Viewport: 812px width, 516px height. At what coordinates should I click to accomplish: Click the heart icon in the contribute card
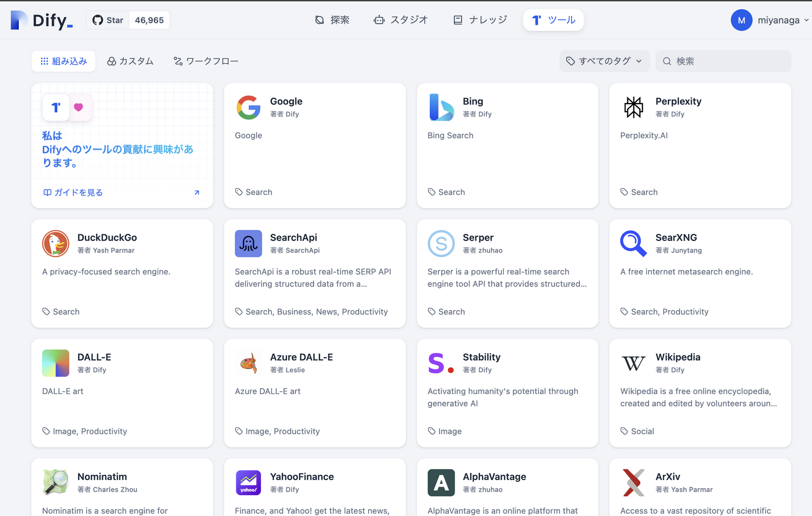click(79, 107)
